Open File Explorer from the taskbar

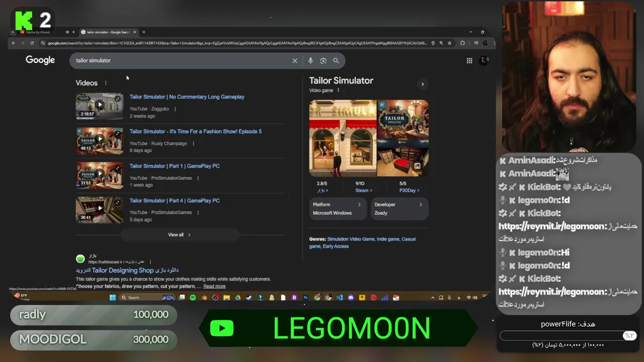226,298
